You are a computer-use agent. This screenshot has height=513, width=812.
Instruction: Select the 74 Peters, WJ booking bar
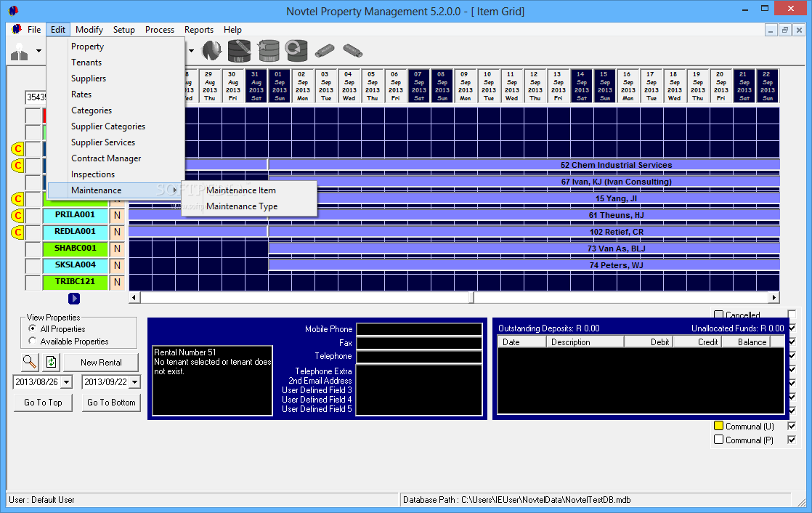tap(524, 265)
